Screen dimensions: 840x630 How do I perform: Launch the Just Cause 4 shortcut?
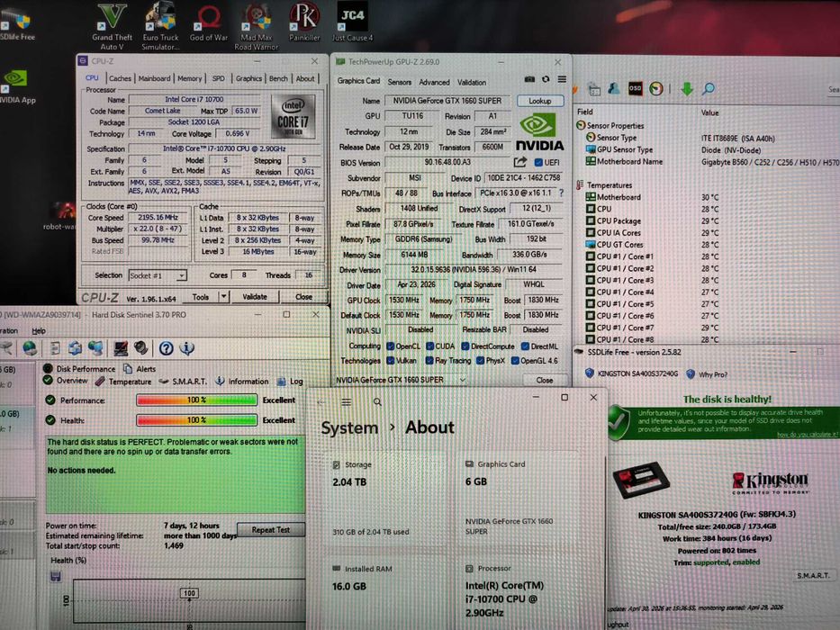(352, 22)
